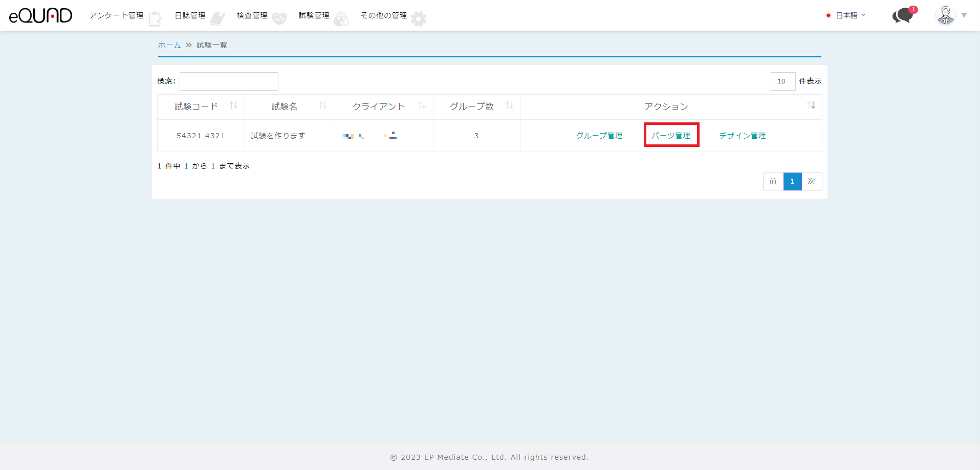Click the eQUAD logo
This screenshot has width=980, height=470.
click(x=40, y=15)
